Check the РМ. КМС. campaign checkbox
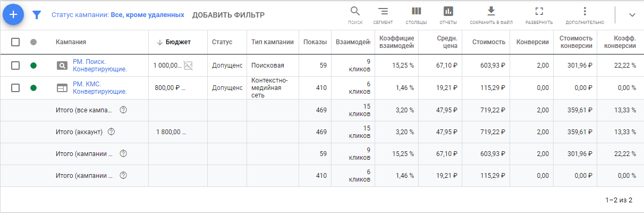Screen dimensions: 644x213 click(15, 88)
